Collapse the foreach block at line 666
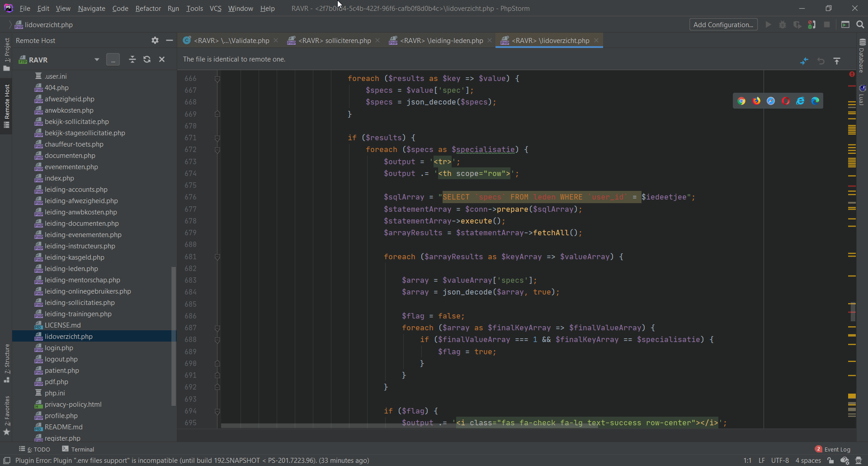 [217, 79]
